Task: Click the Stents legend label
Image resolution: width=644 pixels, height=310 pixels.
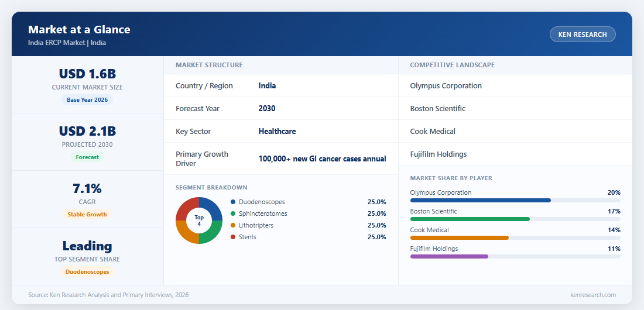Action: tap(248, 237)
